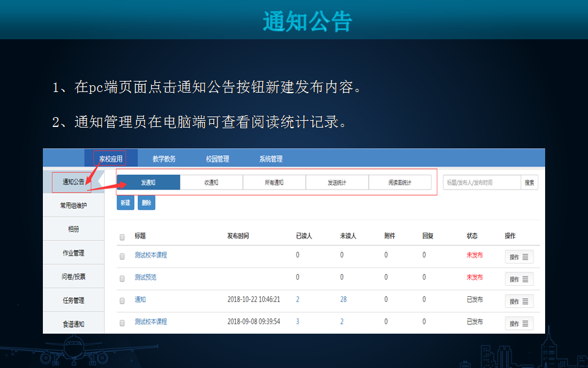Open 作业管理 in the sidebar
The height and width of the screenshot is (368, 588).
tap(73, 253)
